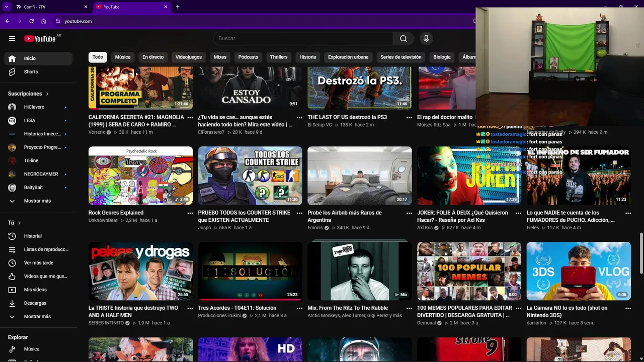Screen dimensions: 644x362
Task: Open THE LAST OF US destrozó la PS3 title
Action: (347, 117)
